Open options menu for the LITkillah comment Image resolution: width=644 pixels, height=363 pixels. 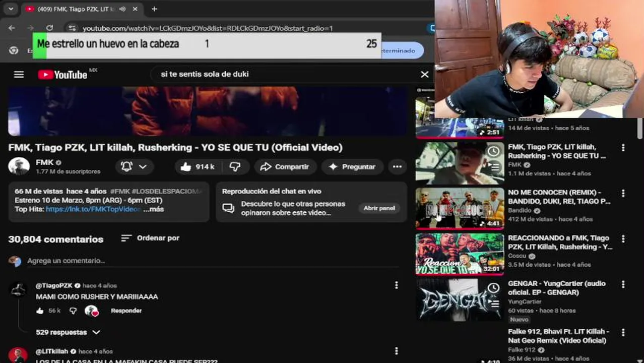396,351
